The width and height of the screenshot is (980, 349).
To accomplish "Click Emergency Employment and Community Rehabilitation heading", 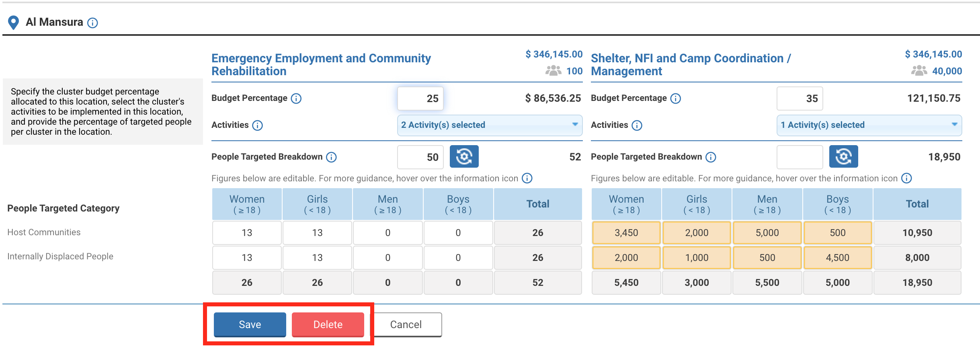I will click(321, 65).
